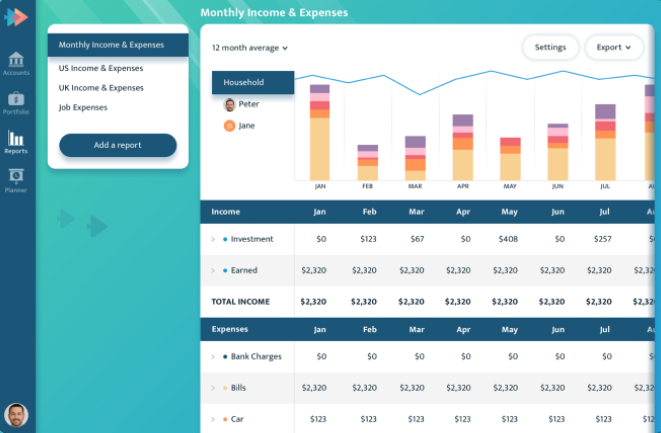661x433 pixels.
Task: Click the JUN bar in chart
Action: (x=558, y=152)
